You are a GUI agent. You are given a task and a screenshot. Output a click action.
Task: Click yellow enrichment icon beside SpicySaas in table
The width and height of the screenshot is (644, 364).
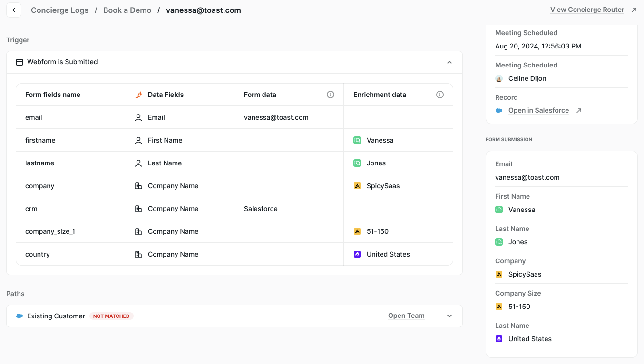coord(357,186)
